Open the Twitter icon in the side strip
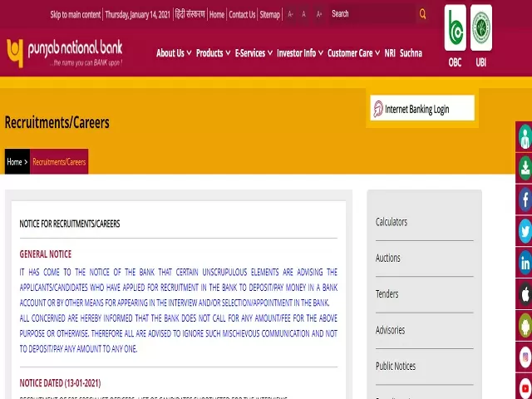This screenshot has height=399, width=532. pyautogui.click(x=525, y=231)
